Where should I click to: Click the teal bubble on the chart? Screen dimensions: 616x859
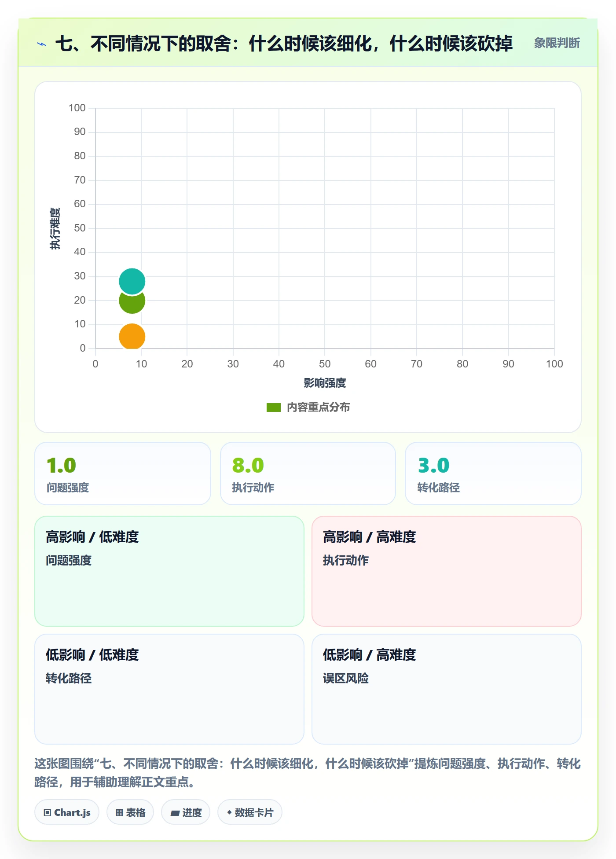pyautogui.click(x=132, y=281)
